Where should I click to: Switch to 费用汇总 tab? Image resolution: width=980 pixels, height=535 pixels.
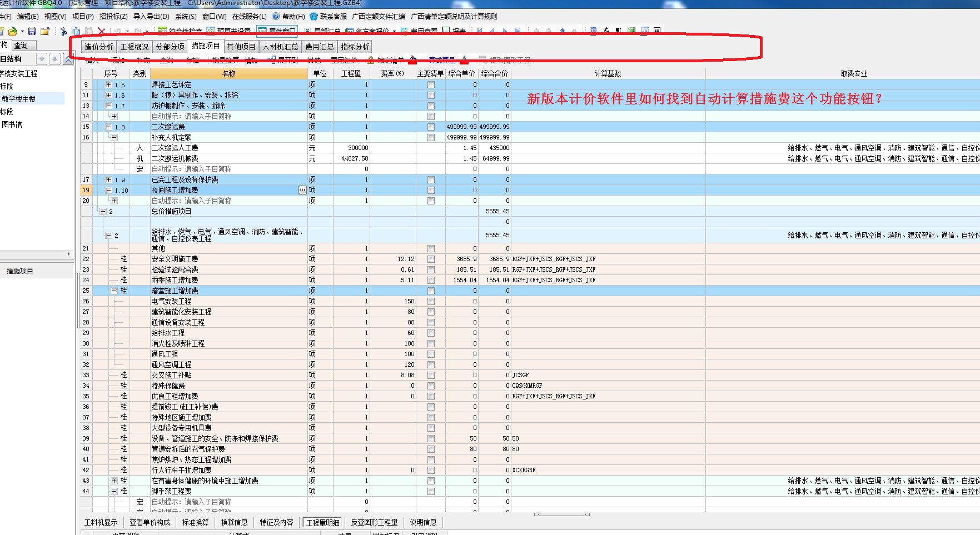click(x=320, y=47)
